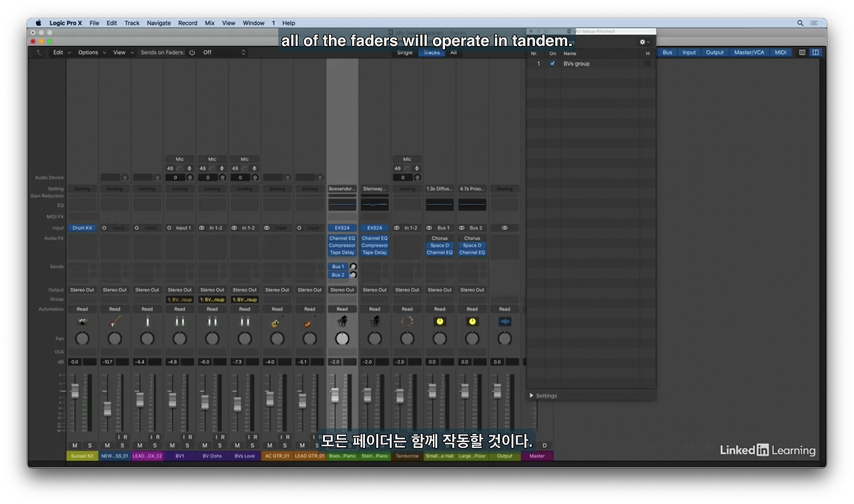Open Tape Delay plugin on Stein...Piano
The height and width of the screenshot is (504, 854).
[x=375, y=253]
